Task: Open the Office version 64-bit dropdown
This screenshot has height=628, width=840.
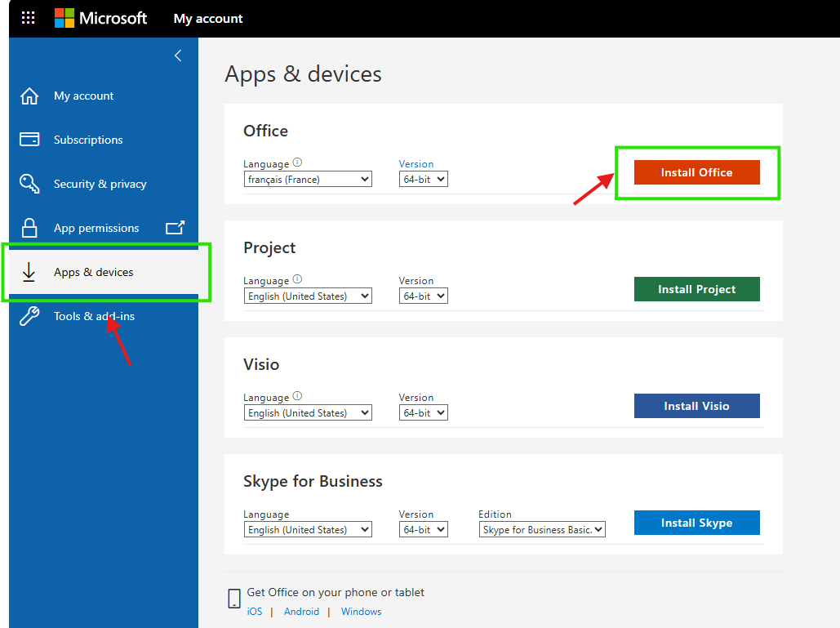Action: click(423, 180)
